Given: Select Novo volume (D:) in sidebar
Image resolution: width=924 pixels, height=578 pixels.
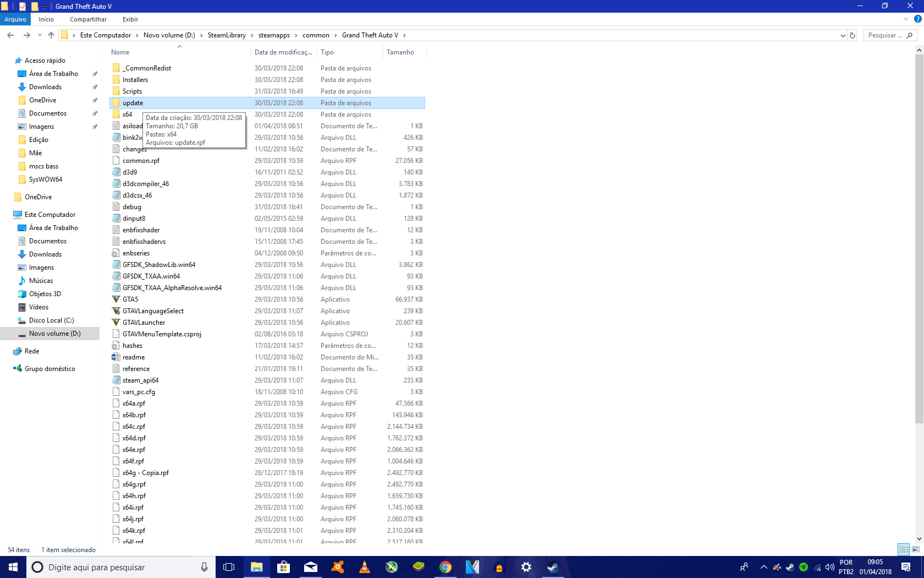Looking at the screenshot, I should point(54,334).
